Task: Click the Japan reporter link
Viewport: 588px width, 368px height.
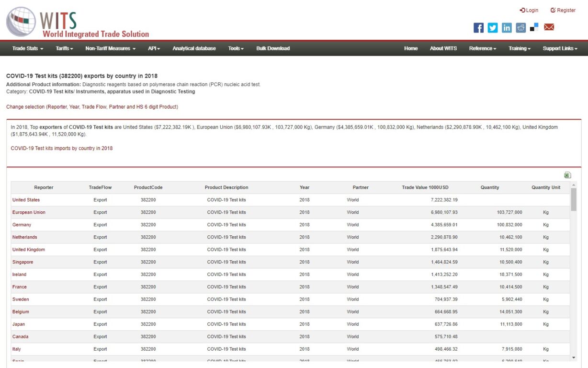Action: [19, 324]
